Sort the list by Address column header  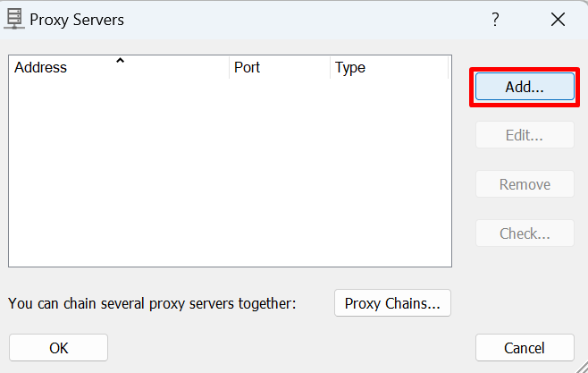pos(119,68)
